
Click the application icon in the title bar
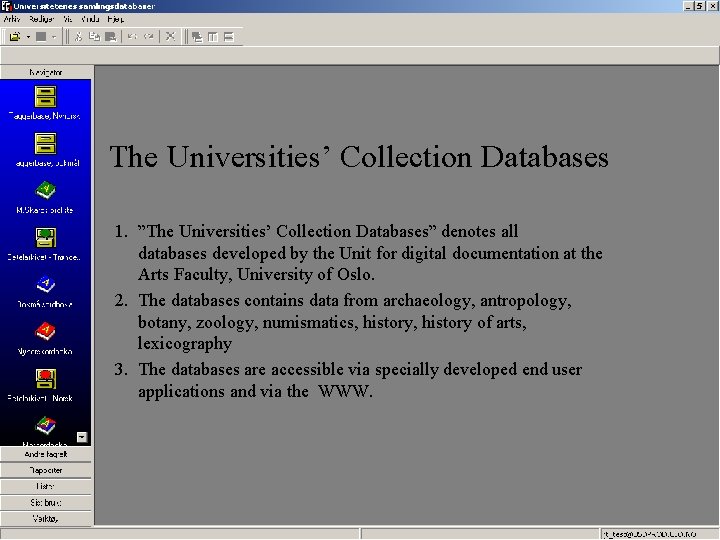[x=6, y=6]
